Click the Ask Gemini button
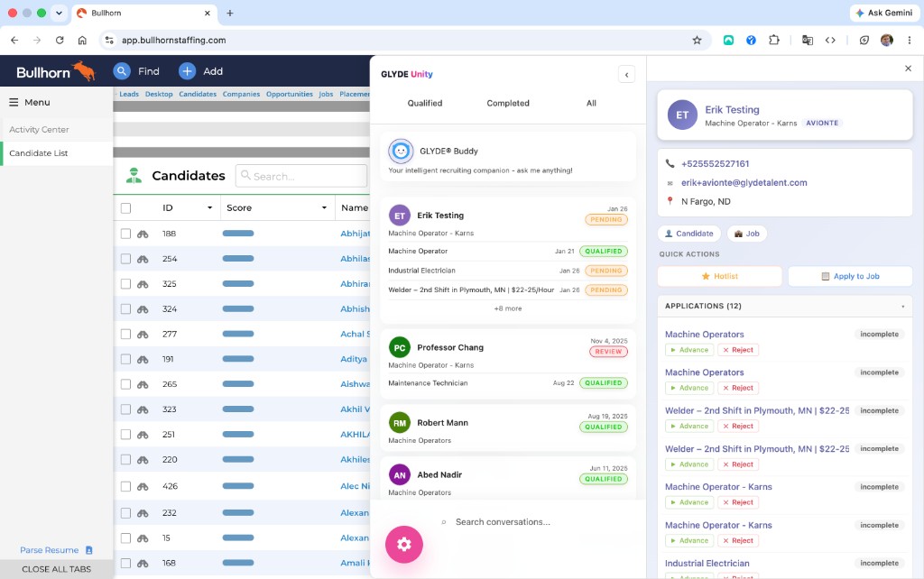 (884, 13)
